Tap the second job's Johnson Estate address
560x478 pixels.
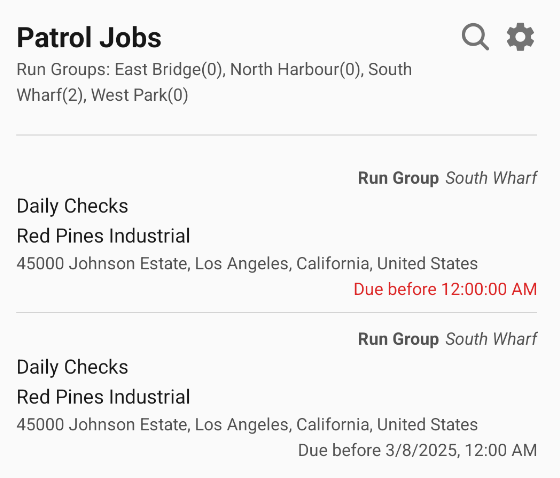247,425
